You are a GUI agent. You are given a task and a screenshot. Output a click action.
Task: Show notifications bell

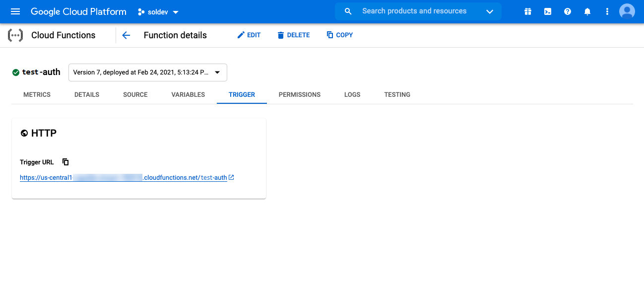(587, 11)
